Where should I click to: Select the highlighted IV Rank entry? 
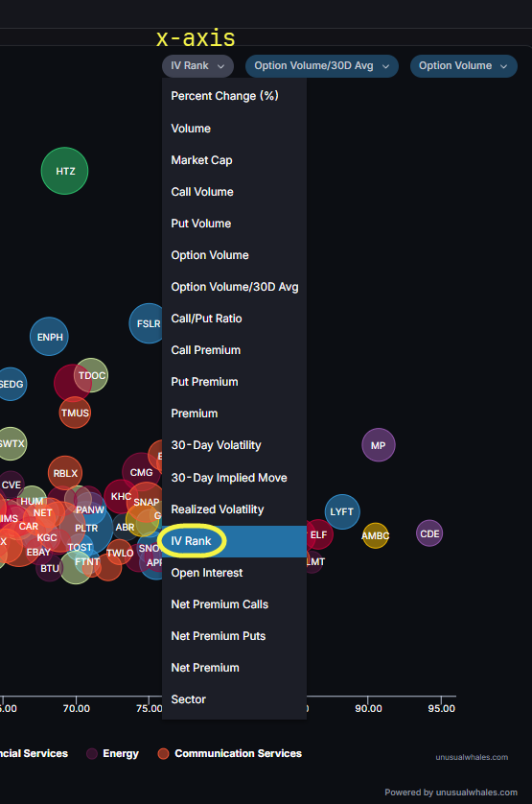(x=234, y=541)
